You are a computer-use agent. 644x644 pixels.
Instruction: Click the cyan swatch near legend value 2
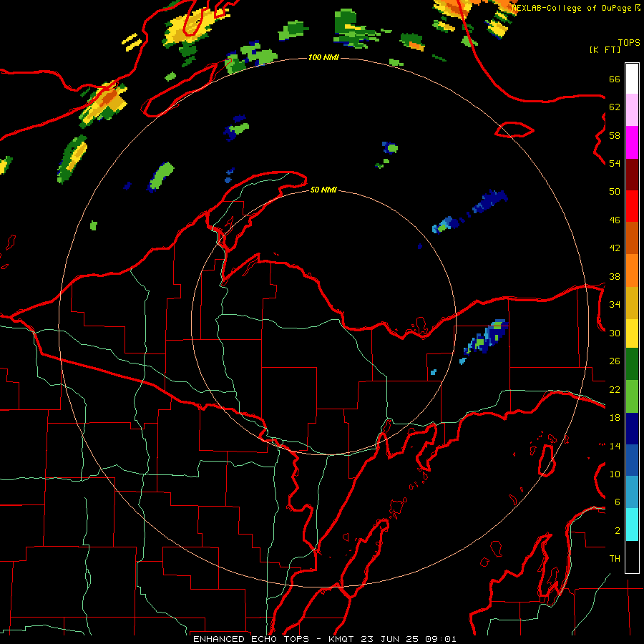click(x=632, y=525)
